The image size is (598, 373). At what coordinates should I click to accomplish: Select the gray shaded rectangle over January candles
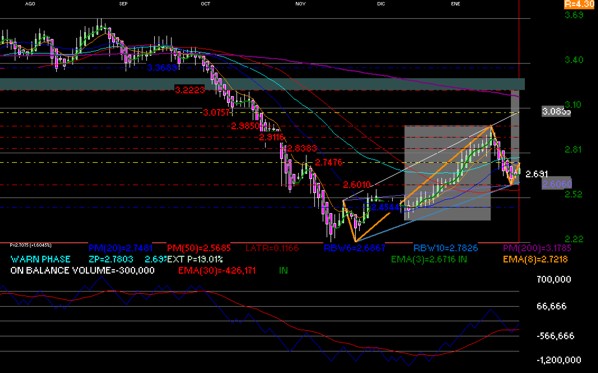click(447, 173)
